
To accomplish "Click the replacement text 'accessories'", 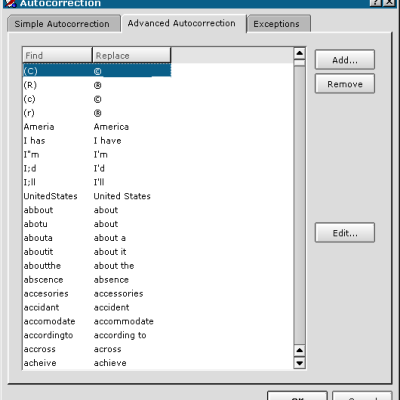I will (x=118, y=294).
